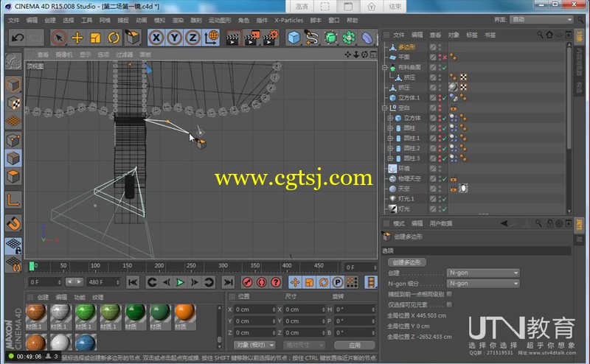590x364 pixels.
Task: Expand the 布料曲面 tree item
Action: click(385, 67)
